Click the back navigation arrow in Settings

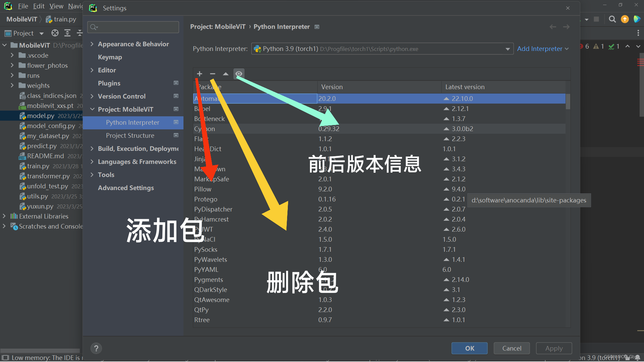(553, 27)
